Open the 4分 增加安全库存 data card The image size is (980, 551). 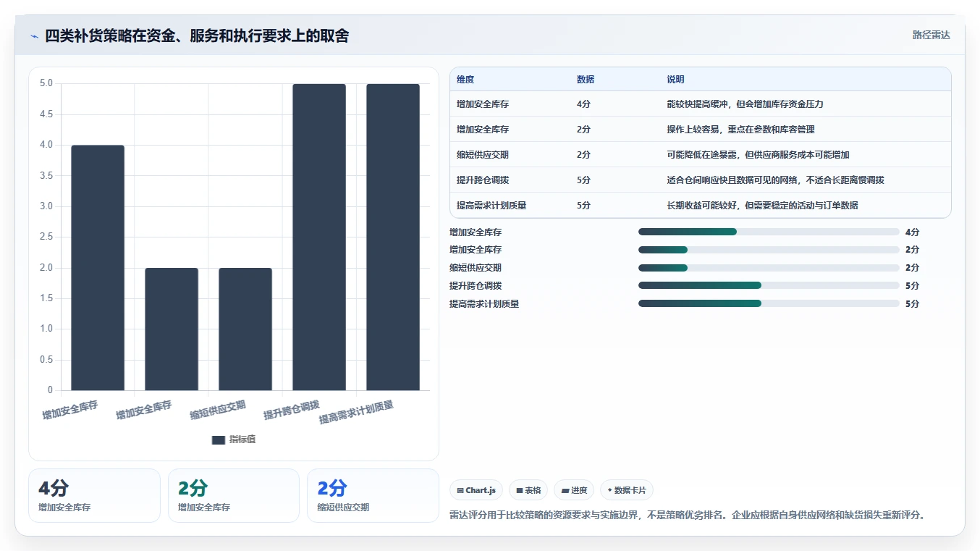coord(94,495)
